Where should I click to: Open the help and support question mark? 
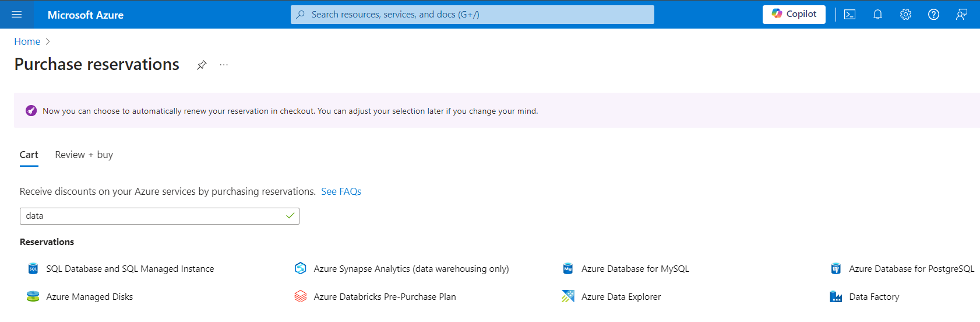(933, 15)
